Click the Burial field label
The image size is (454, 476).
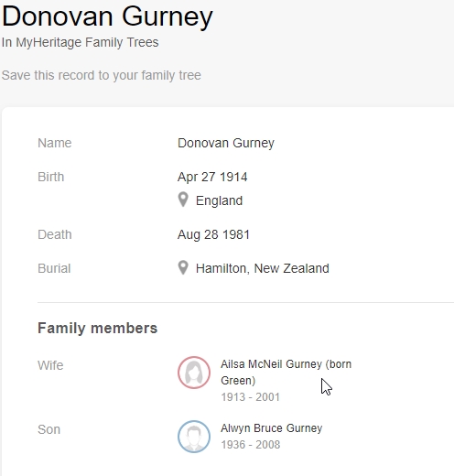54,268
